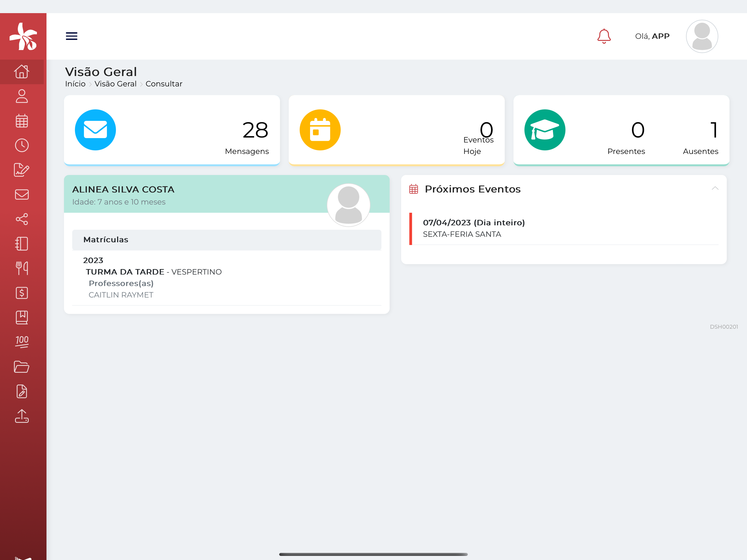
Task: Click the Matrículas section header
Action: tap(227, 240)
